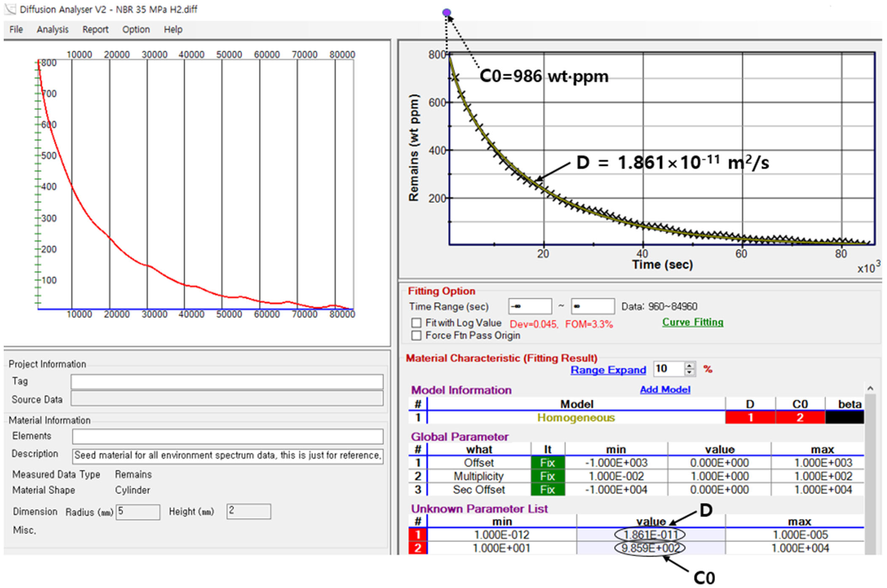Open the Report menu
887x588 pixels.
click(x=95, y=29)
